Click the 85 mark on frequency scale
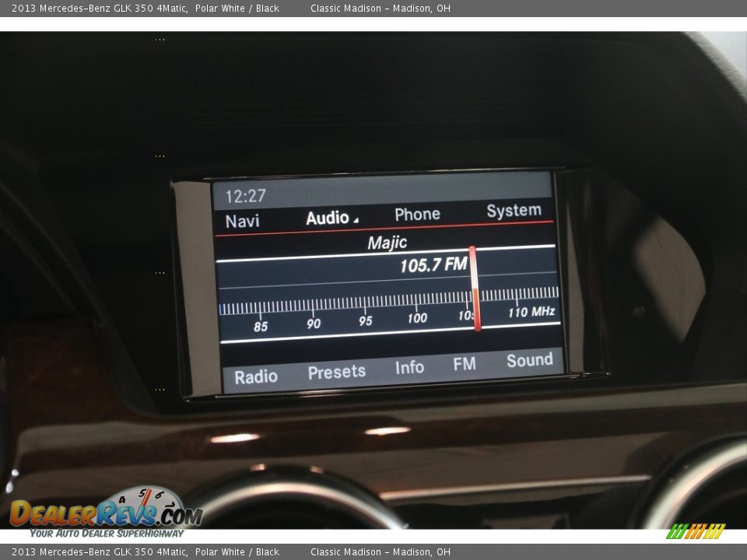Screen dimensions: 747x560 261,327
